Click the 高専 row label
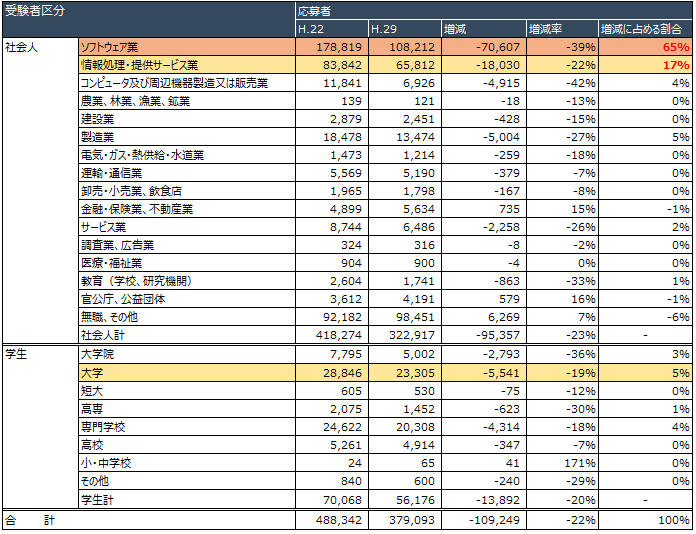 [91, 409]
